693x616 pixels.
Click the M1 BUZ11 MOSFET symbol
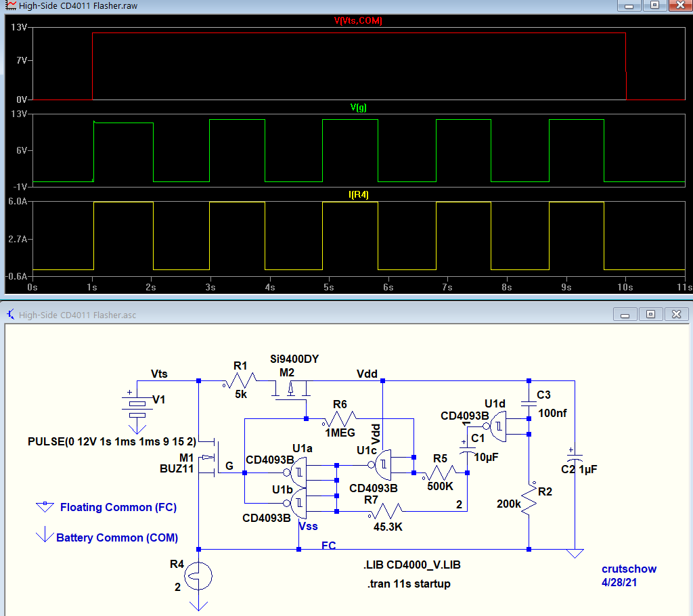(x=209, y=458)
